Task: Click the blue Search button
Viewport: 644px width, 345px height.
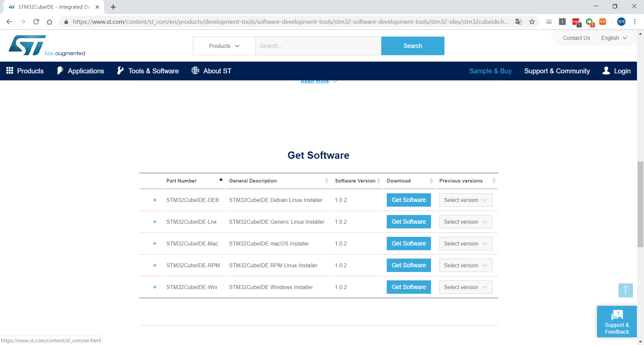Action: click(413, 46)
